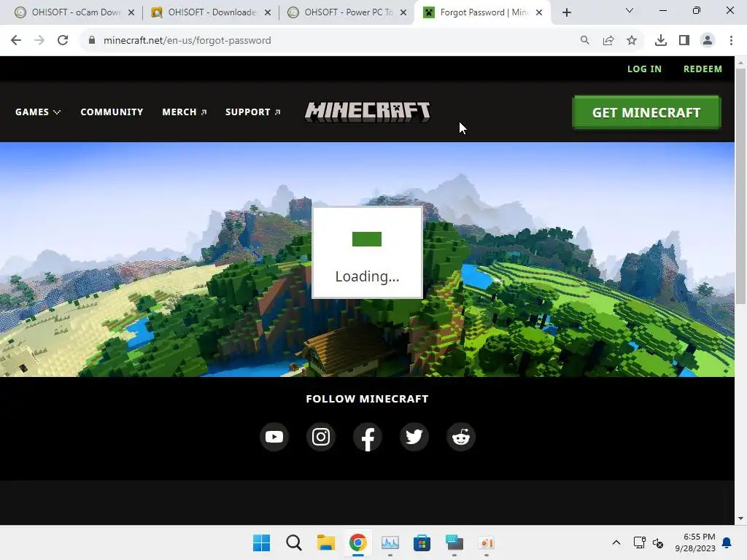The width and height of the screenshot is (747, 560).
Task: Click GET MINECRAFT button
Action: coord(646,113)
